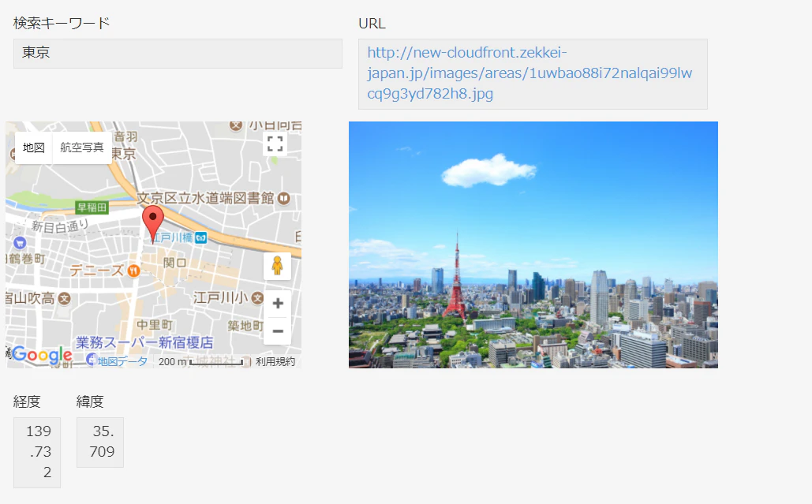Click the 新目白通り road label
The height and width of the screenshot is (504, 812).
coord(60,226)
